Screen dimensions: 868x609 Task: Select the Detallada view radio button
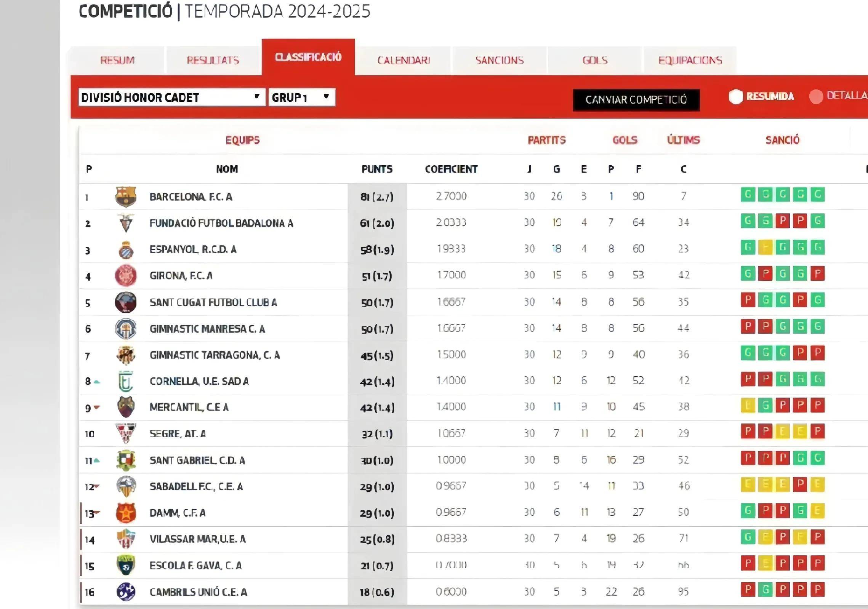816,96
